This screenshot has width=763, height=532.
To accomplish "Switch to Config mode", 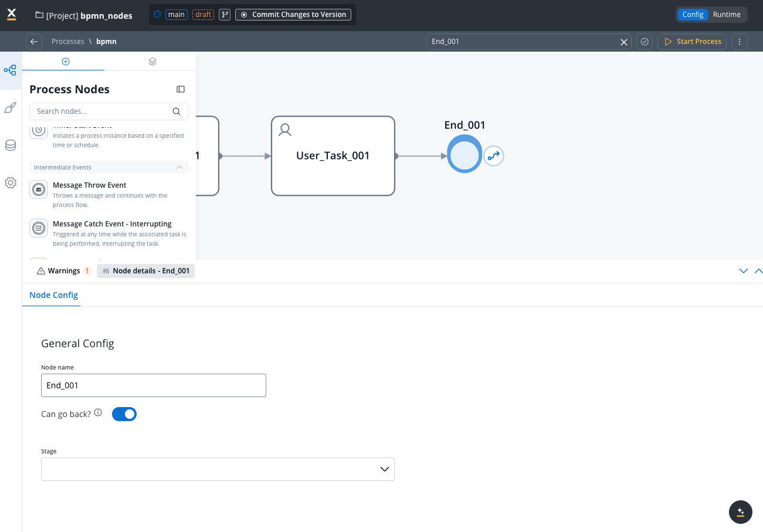I will click(693, 15).
